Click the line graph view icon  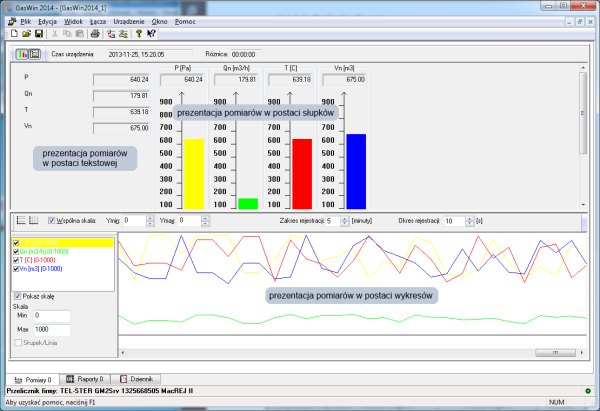tap(33, 54)
